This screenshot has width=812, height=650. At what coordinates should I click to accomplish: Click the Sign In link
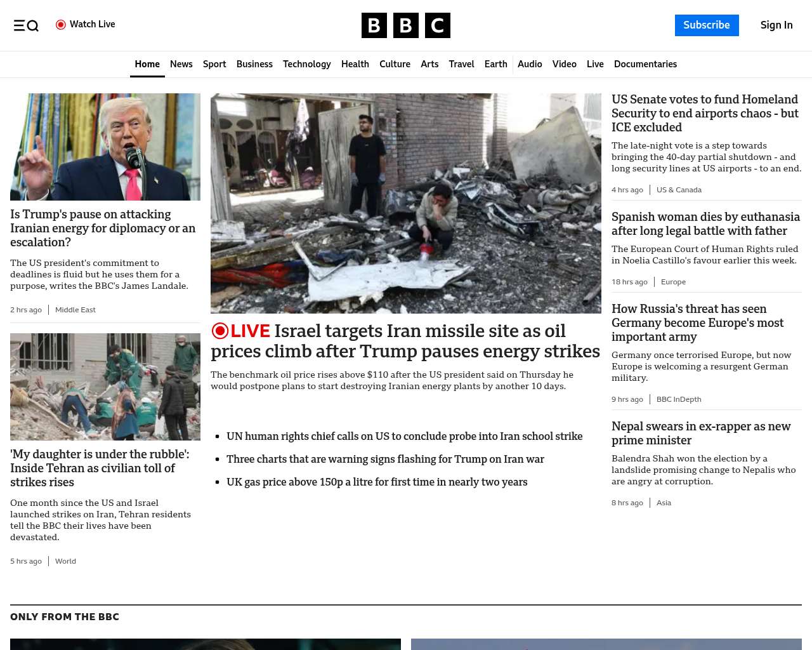pos(776,25)
